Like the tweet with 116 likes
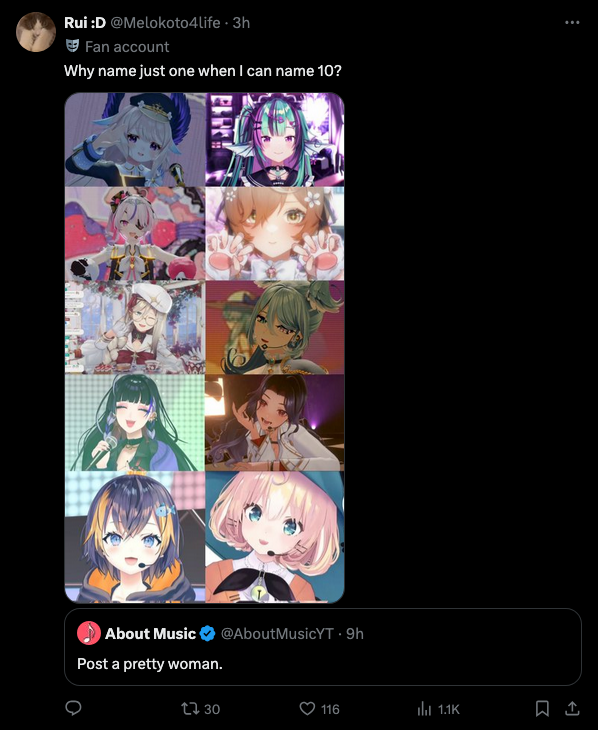598x730 pixels. click(x=319, y=709)
